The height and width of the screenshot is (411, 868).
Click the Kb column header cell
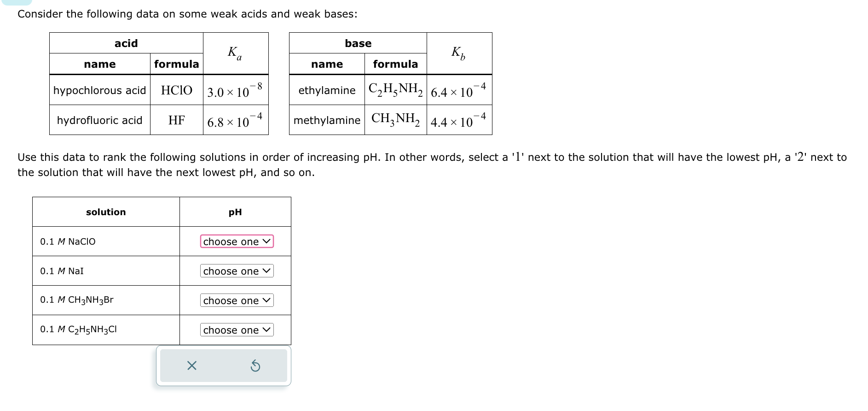[x=458, y=53]
